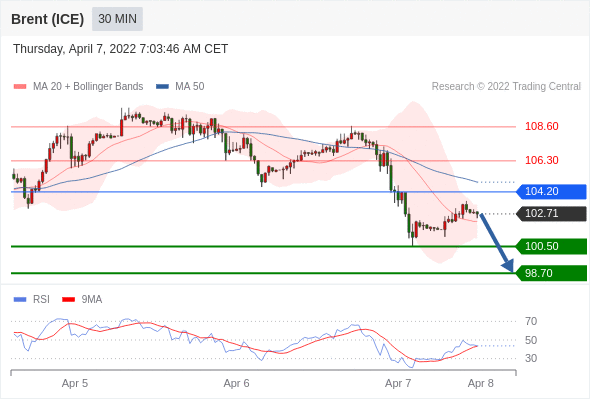
Task: Toggle the MA 50 legend entry
Action: 180,87
